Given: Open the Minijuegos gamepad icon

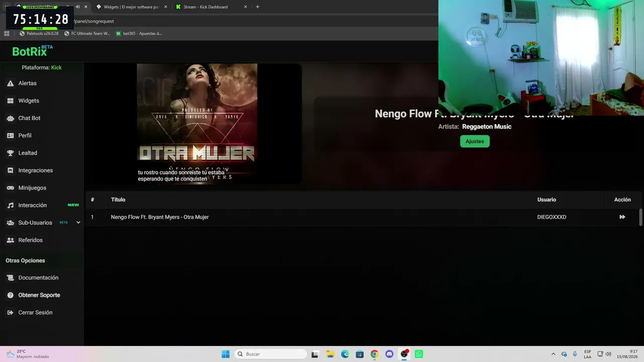Looking at the screenshot, I should tap(10, 188).
